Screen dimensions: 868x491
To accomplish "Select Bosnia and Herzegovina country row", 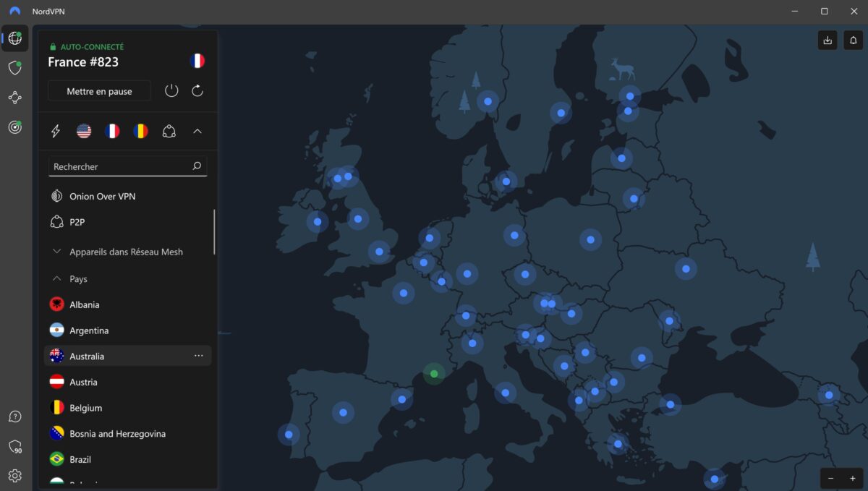I will coord(128,434).
